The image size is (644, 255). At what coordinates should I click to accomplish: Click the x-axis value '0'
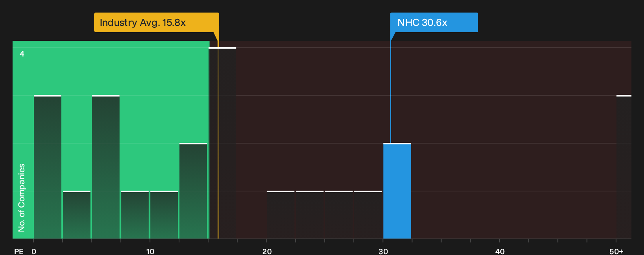pos(34,251)
